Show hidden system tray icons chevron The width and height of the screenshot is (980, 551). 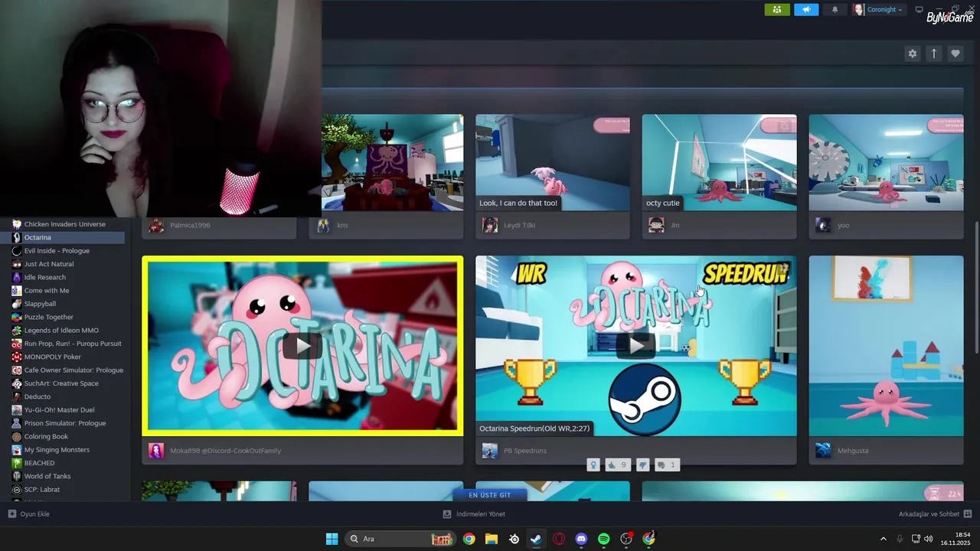[883, 539]
